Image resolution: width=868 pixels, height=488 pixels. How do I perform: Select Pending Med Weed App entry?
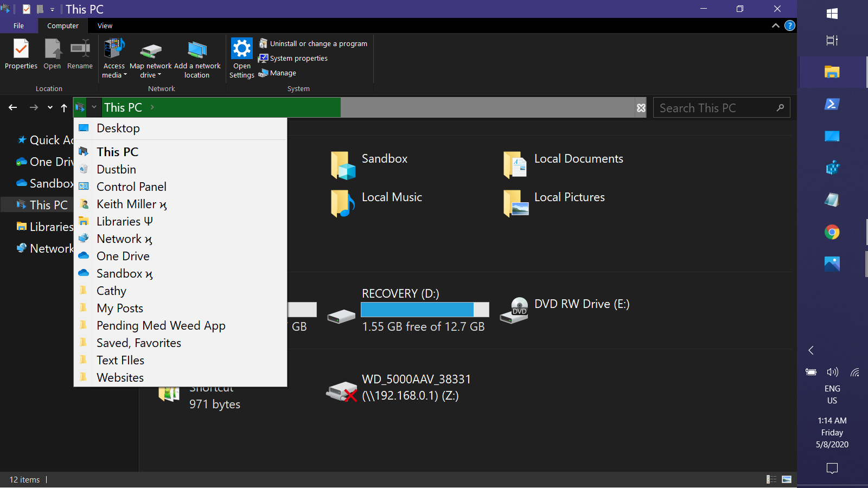tap(180, 325)
